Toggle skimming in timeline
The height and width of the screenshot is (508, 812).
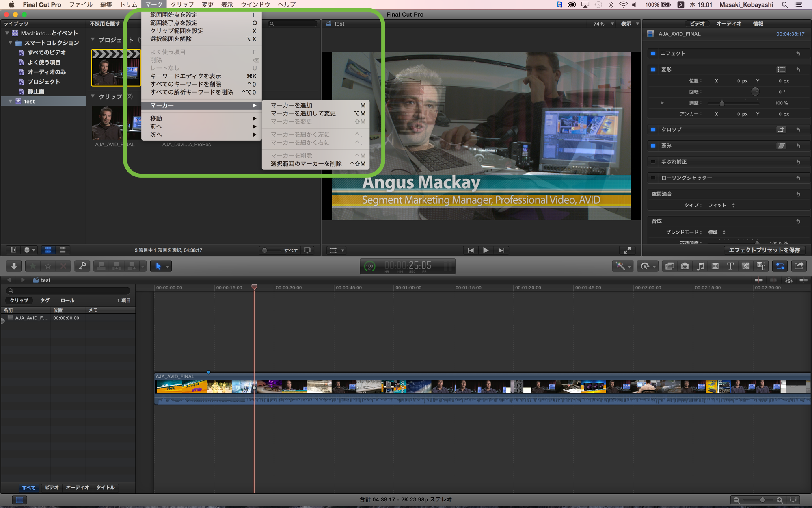(x=758, y=280)
